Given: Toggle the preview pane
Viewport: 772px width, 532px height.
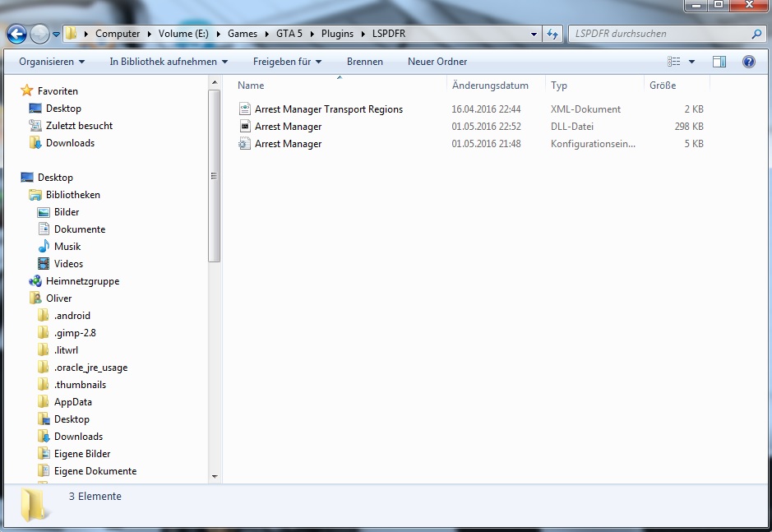Looking at the screenshot, I should (719, 62).
